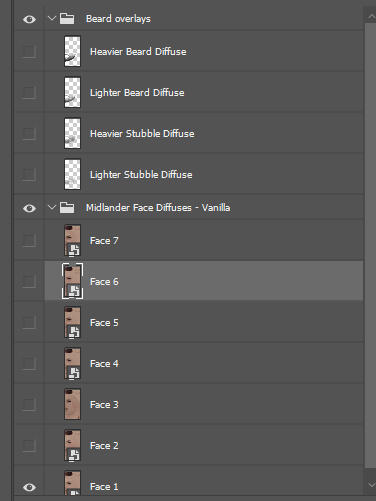The height and width of the screenshot is (501, 376).
Task: Show the Face 6 layer
Action: click(x=29, y=281)
